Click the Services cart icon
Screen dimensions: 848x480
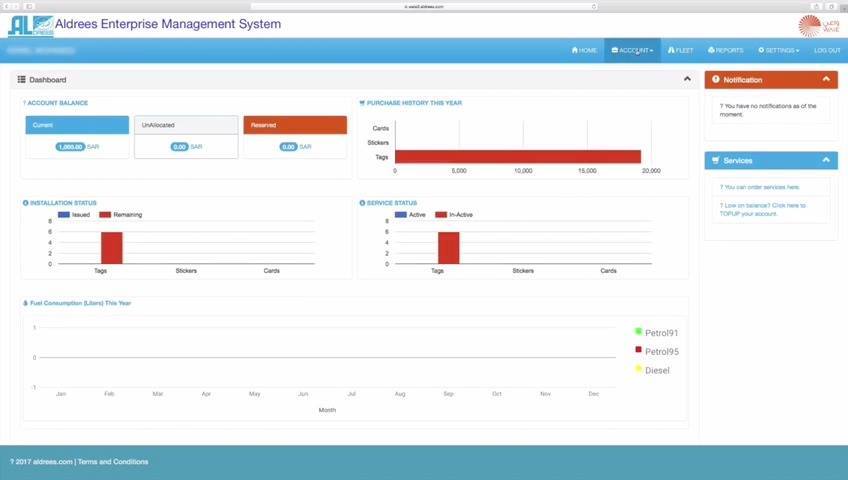[x=716, y=161]
